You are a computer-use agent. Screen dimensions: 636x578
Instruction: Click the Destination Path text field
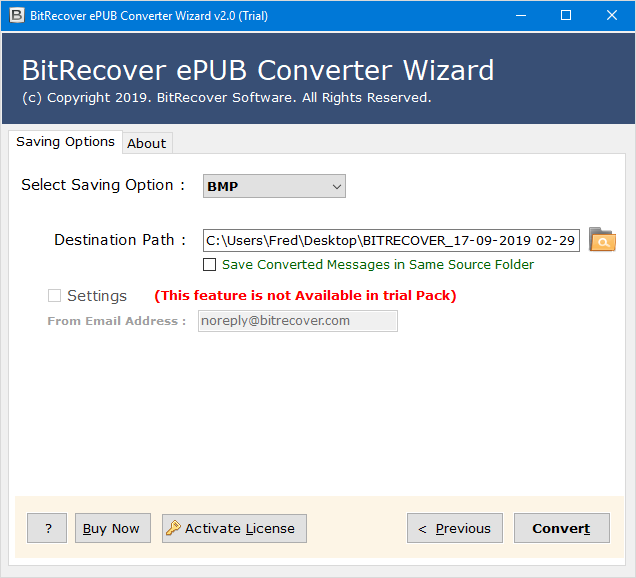[390, 240]
